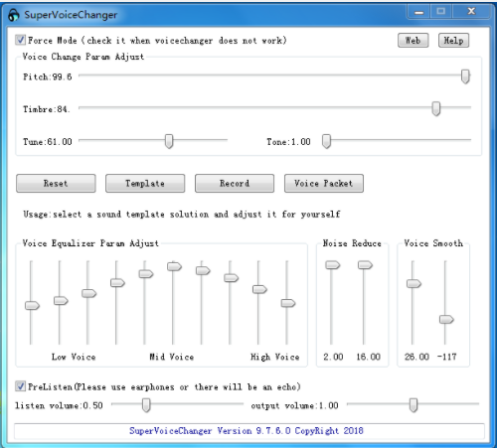
Task: Open the Web page button
Action: coord(413,41)
